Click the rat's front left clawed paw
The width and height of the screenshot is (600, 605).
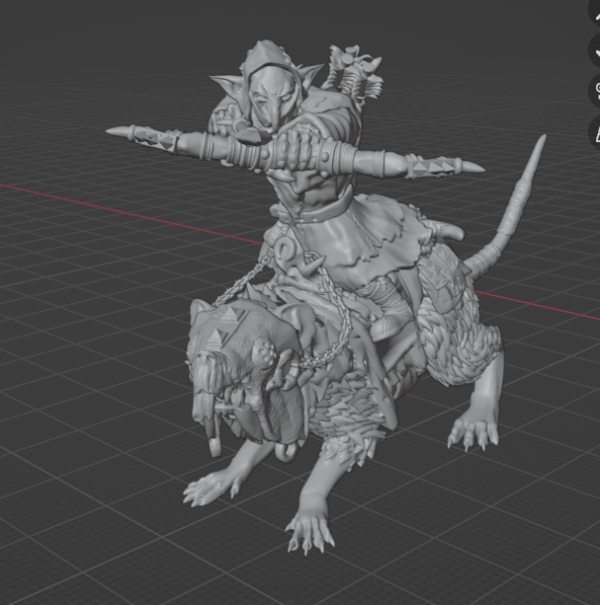point(210,489)
